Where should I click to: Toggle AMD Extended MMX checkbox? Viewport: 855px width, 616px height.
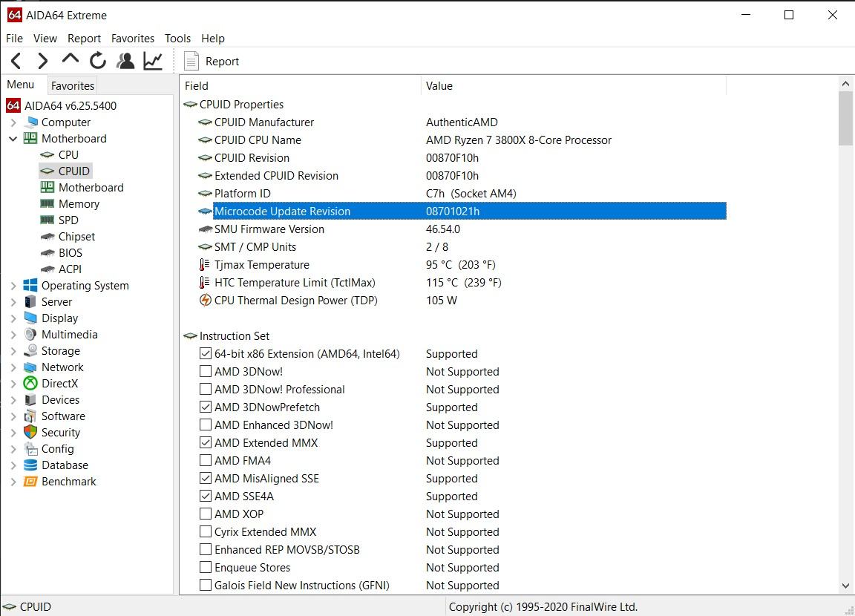coord(206,442)
